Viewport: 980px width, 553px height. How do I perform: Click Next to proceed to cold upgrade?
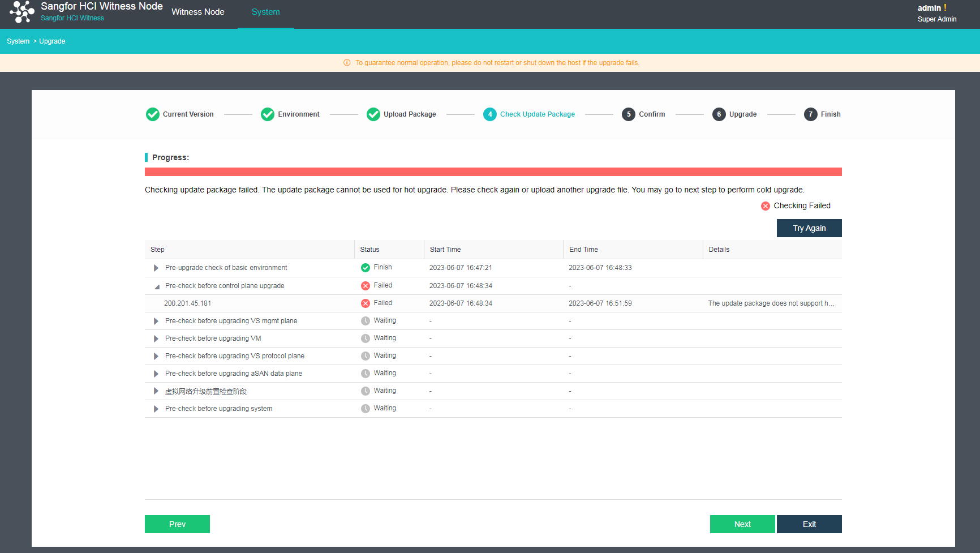(742, 524)
